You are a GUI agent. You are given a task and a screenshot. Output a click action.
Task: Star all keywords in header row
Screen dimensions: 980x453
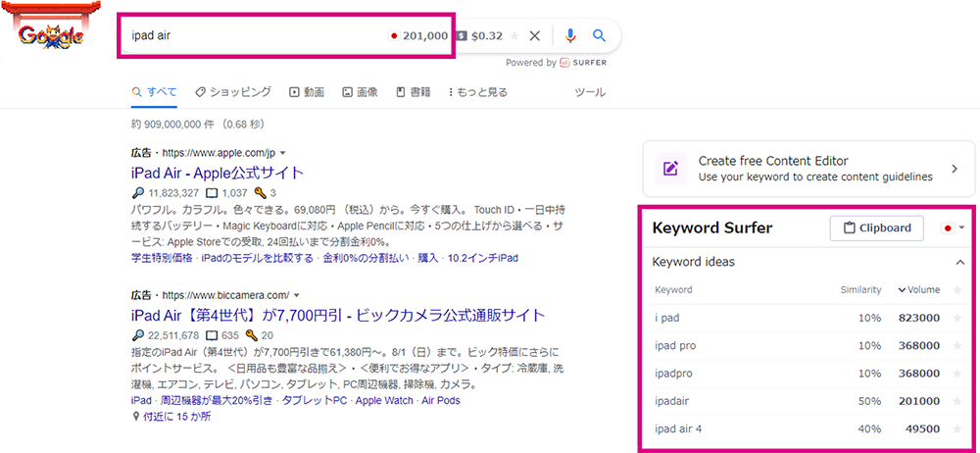[x=956, y=289]
